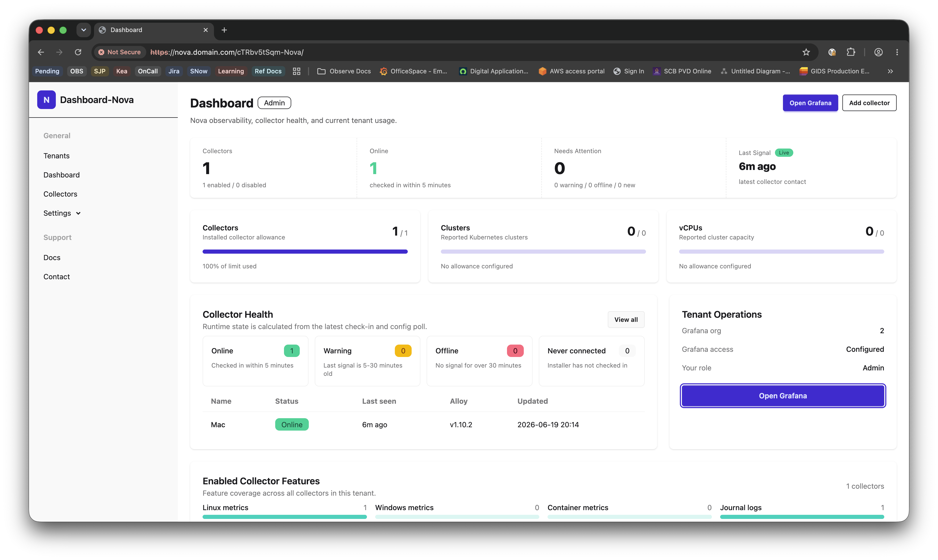
Task: Open the Kea bookmark group
Action: (x=121, y=71)
